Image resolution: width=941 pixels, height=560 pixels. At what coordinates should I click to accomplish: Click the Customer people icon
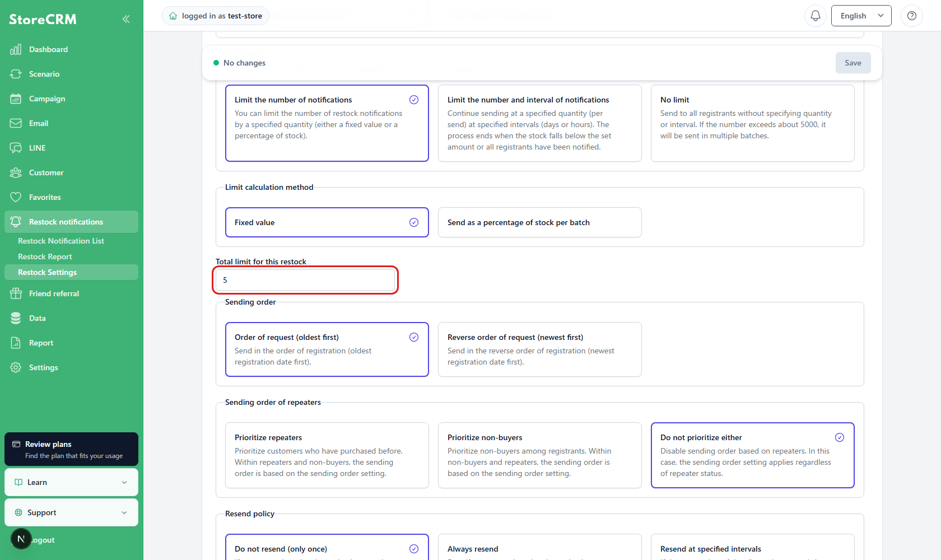(x=16, y=172)
